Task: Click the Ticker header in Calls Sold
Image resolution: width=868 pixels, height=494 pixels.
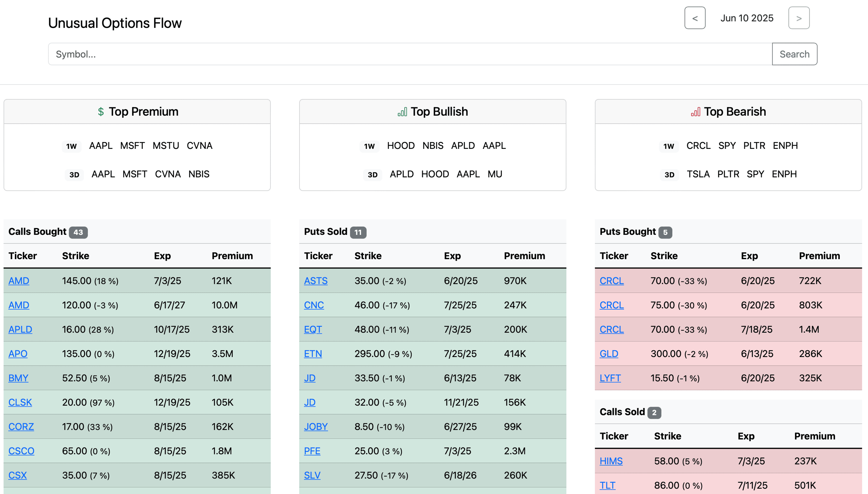Action: tap(614, 436)
